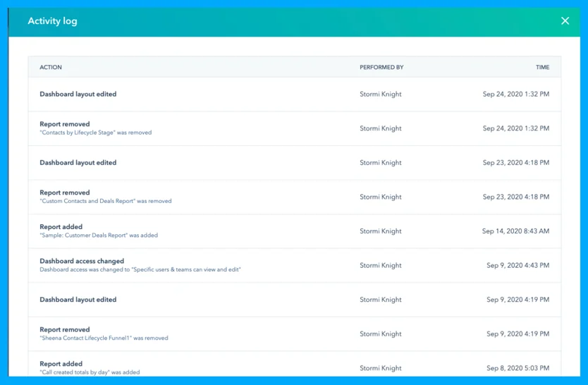Click "Sample: Customer Deals Report" was added text
Viewport: 588px width, 385px height.
(x=99, y=236)
